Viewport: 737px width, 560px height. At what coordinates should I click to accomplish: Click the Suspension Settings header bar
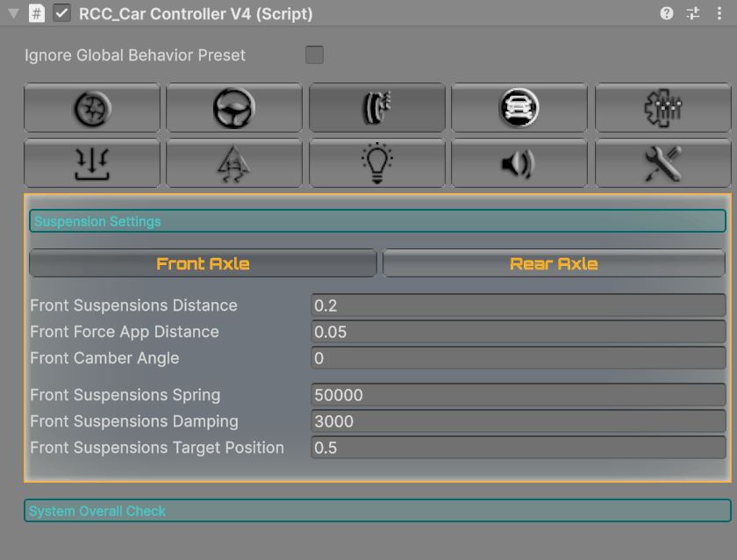(x=377, y=221)
